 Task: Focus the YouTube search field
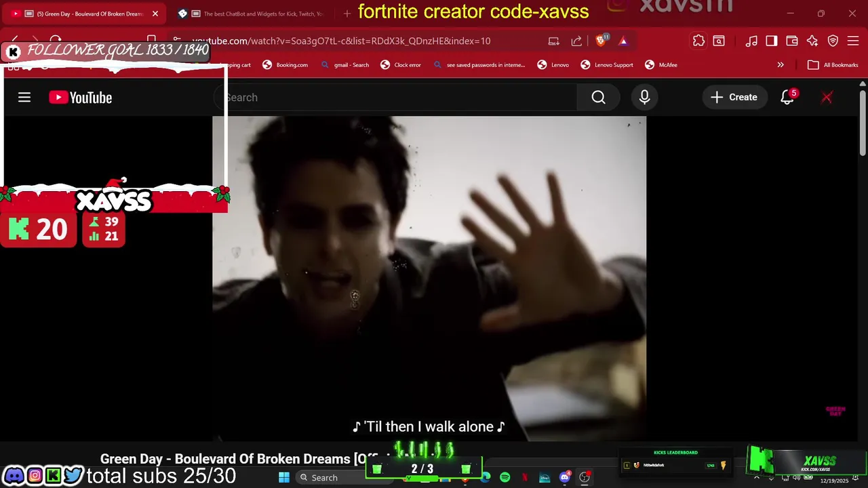pos(395,98)
